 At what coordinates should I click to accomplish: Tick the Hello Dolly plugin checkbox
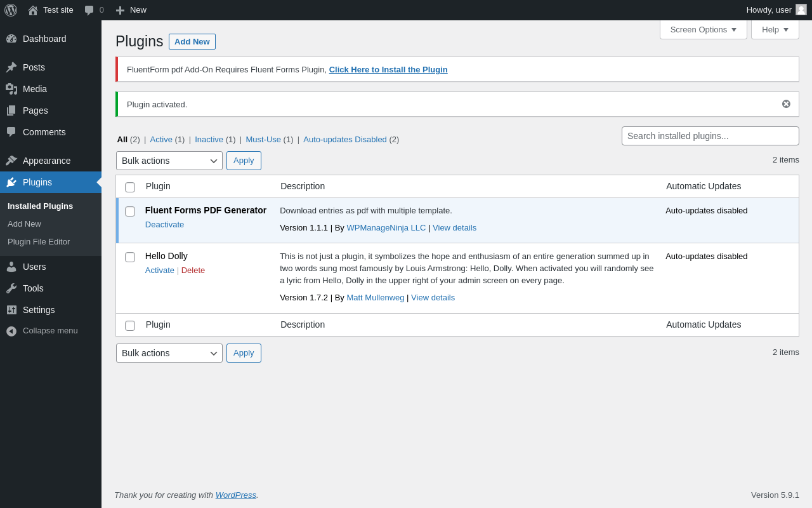(x=130, y=257)
